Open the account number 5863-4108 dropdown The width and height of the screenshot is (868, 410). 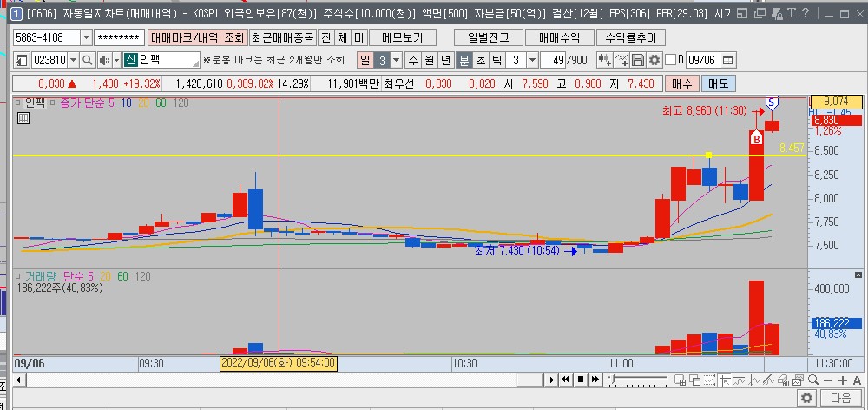(86, 37)
